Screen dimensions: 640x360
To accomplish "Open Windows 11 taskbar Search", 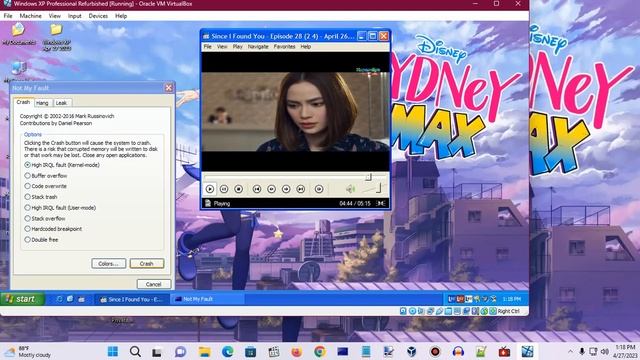I will (136, 351).
